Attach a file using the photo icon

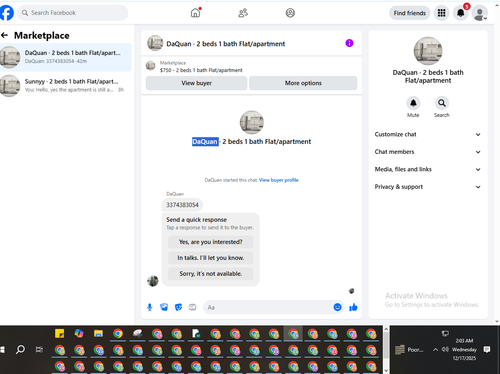[164, 307]
